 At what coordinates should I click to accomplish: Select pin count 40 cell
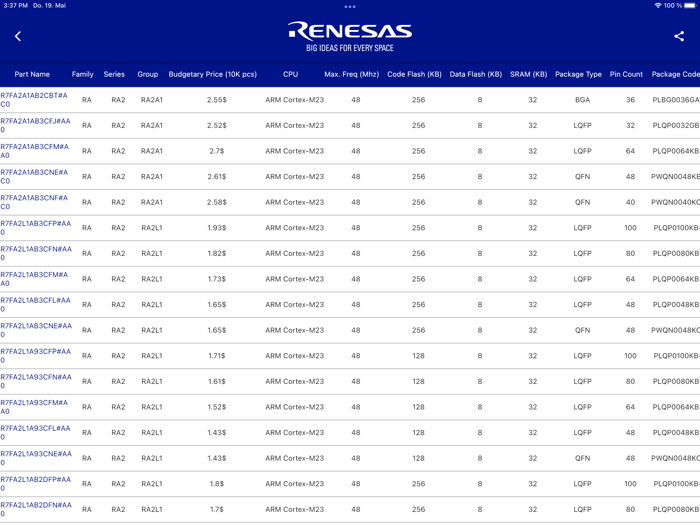[630, 202]
